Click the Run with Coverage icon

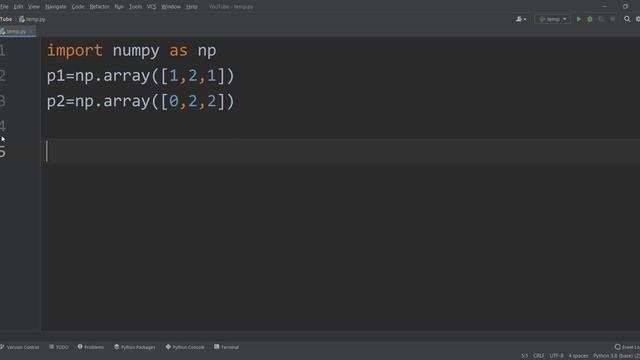tap(601, 19)
